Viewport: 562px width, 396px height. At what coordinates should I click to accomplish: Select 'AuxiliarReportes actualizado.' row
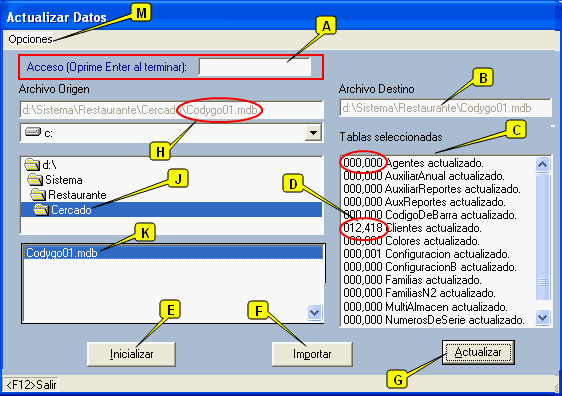(x=437, y=189)
